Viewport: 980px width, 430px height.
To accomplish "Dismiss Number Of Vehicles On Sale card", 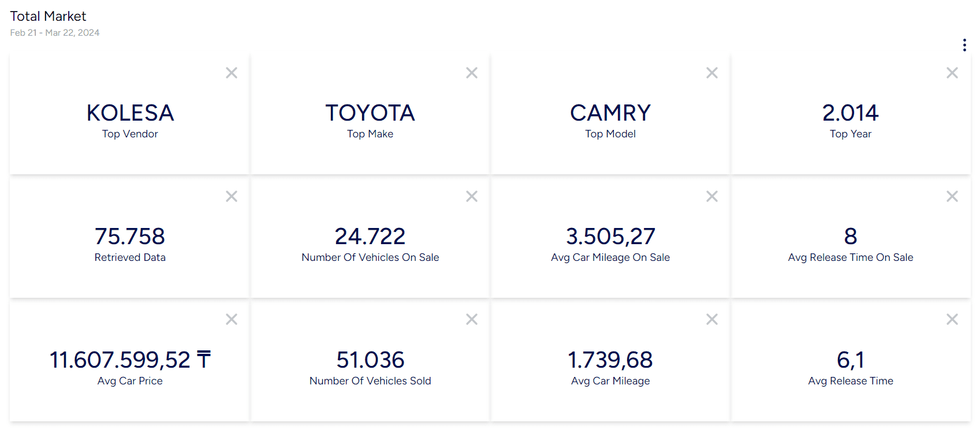I will [x=472, y=196].
